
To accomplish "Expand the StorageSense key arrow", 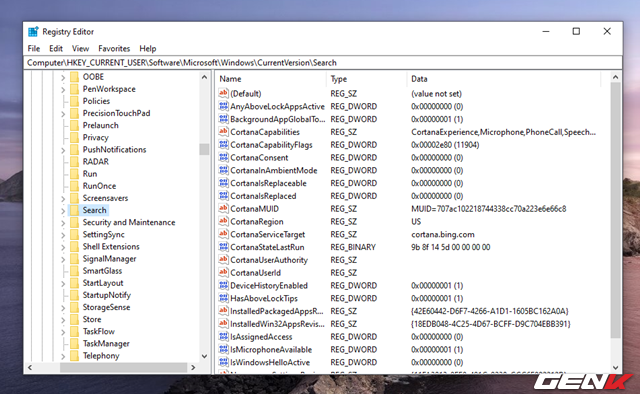I will [63, 307].
